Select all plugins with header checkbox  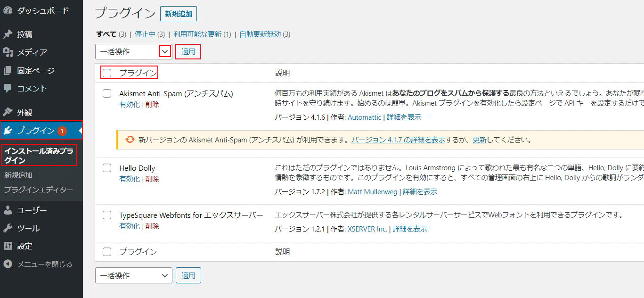click(107, 73)
